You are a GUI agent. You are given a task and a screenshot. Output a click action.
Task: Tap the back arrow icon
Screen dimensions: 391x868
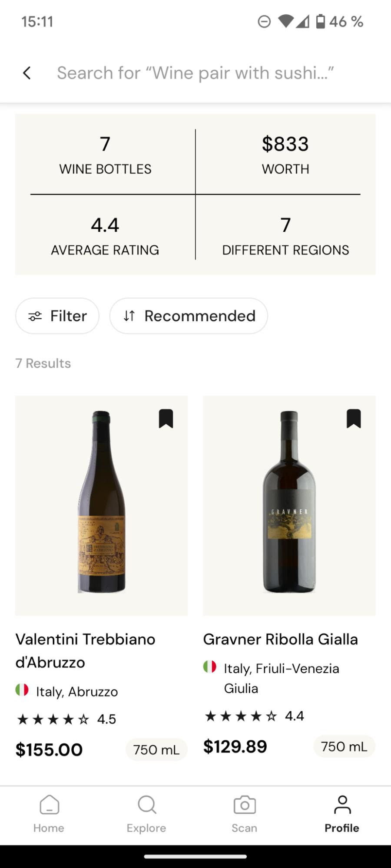coord(27,73)
